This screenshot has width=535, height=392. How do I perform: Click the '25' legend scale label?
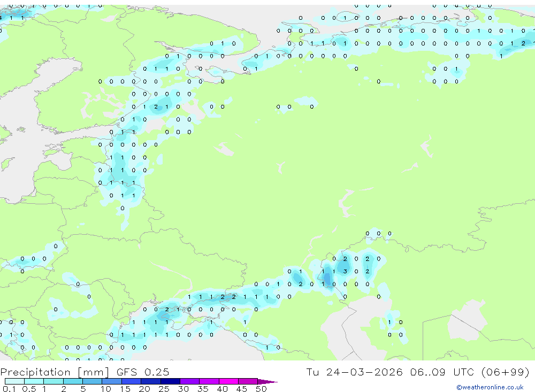[x=164, y=389]
